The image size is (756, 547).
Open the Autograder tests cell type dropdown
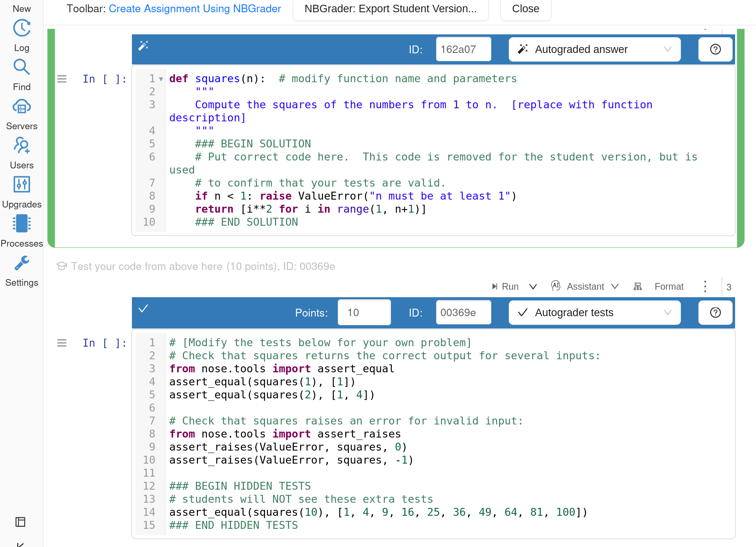tap(594, 313)
